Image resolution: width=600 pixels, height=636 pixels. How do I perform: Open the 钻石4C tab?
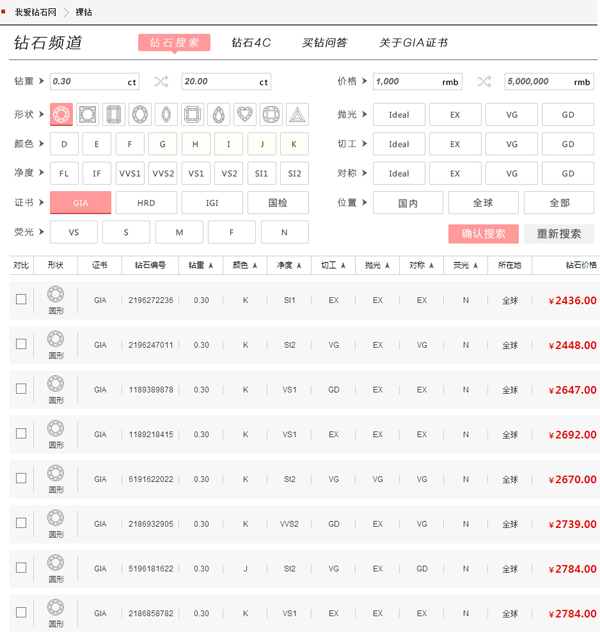point(251,43)
